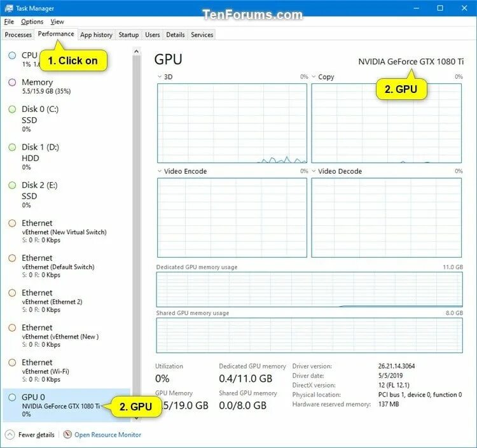
Task: Click driver version value 26.21.14.3064
Action: 396,366
